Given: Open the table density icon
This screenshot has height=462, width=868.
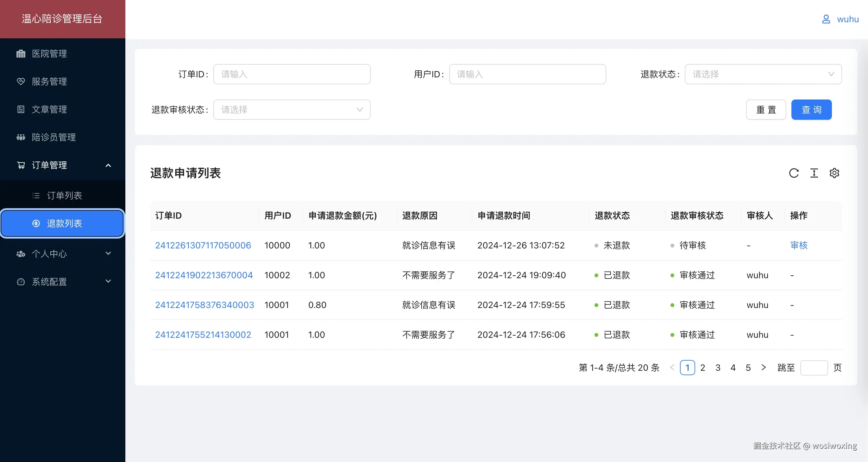Looking at the screenshot, I should tap(814, 173).
